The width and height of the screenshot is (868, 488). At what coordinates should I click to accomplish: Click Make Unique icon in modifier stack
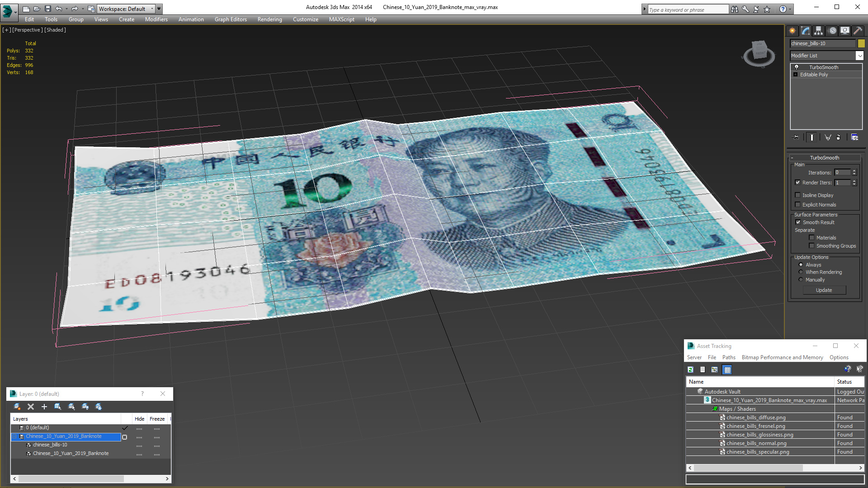click(828, 137)
